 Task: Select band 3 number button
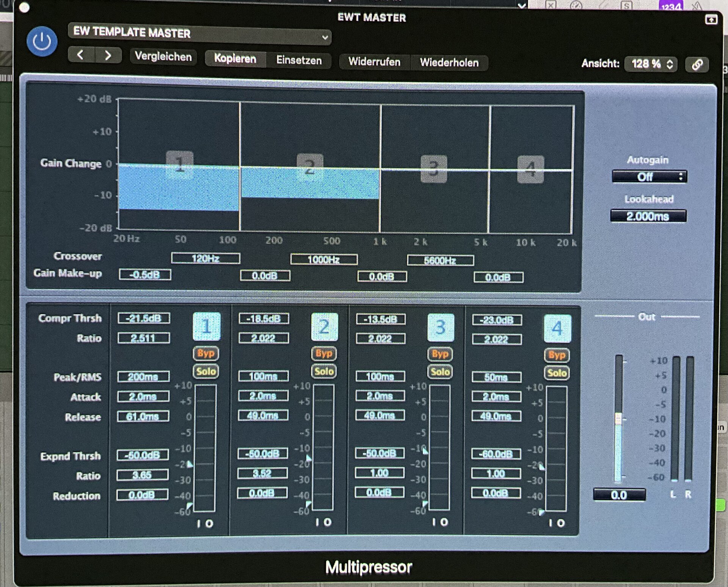tap(440, 327)
